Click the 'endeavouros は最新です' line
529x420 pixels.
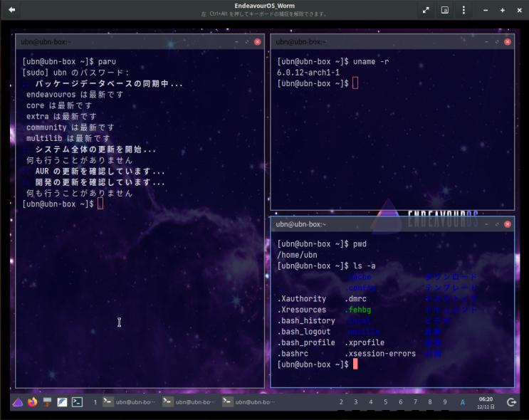click(75, 95)
